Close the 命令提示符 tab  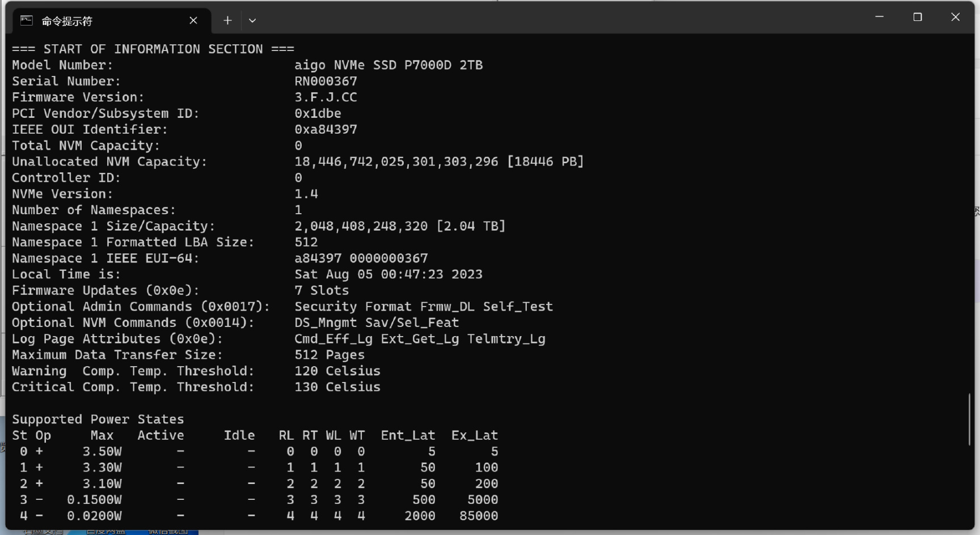[x=193, y=21]
